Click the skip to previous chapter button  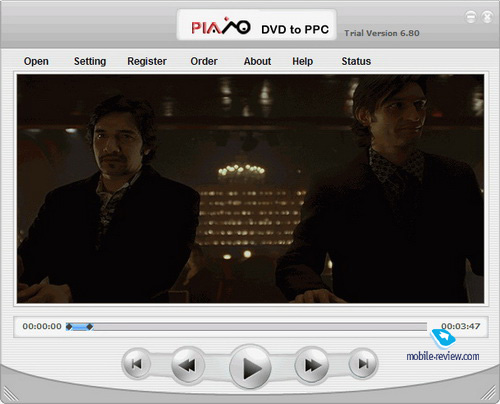137,364
